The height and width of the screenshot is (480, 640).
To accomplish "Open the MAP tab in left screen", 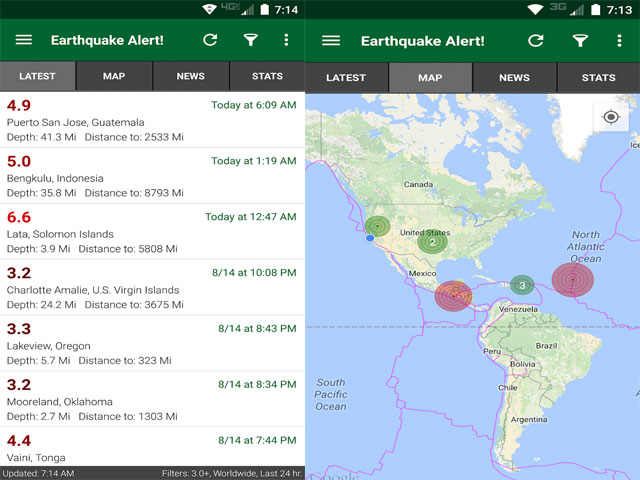I will 114,76.
